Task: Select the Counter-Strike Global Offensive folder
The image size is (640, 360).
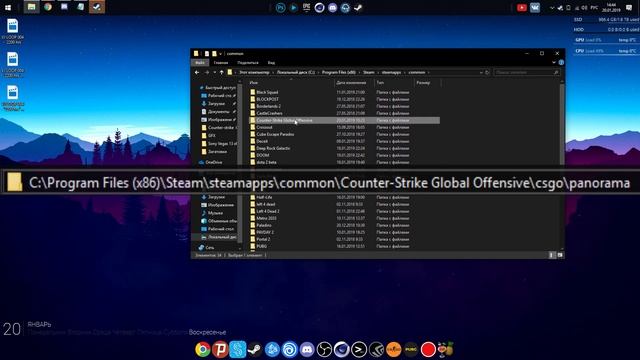Action: click(344, 120)
